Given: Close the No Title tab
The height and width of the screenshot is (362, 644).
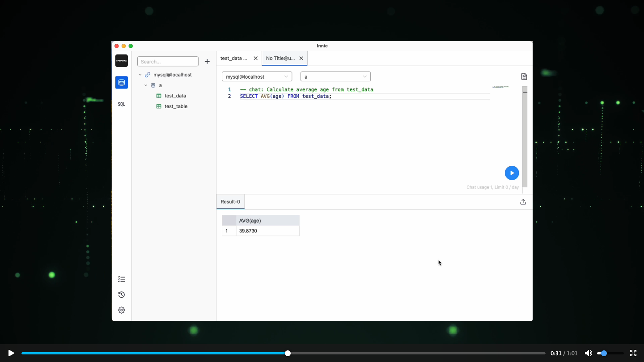Looking at the screenshot, I should [x=301, y=59].
